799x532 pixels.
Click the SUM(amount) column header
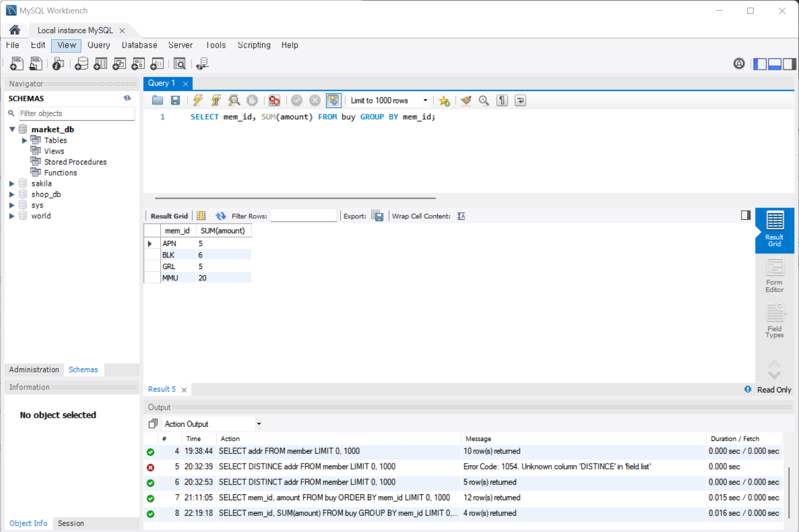coord(223,231)
